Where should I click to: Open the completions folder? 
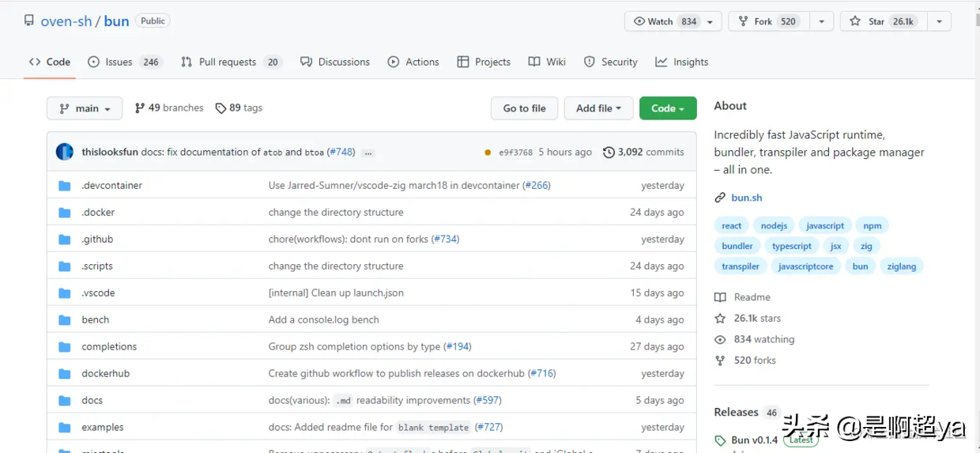(109, 346)
